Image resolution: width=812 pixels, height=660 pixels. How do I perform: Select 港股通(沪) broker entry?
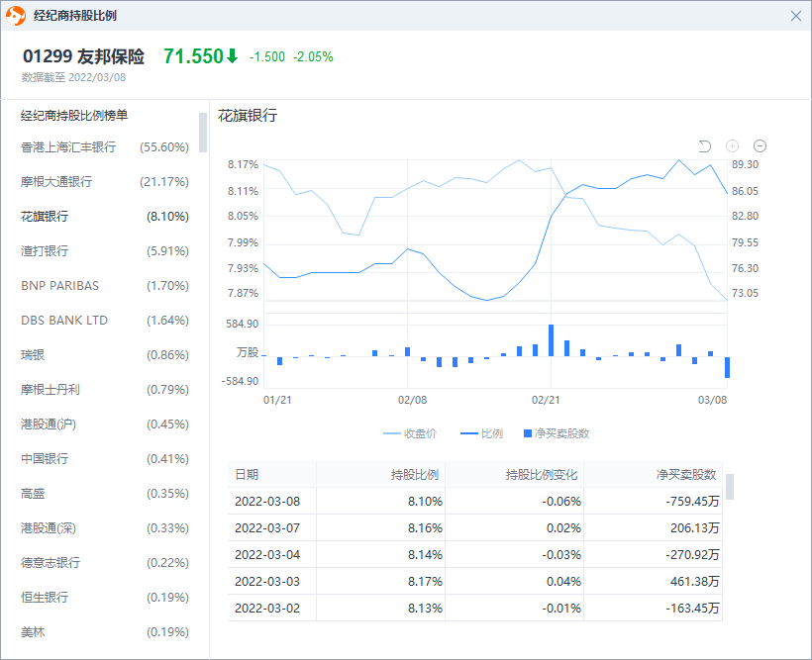(104, 424)
